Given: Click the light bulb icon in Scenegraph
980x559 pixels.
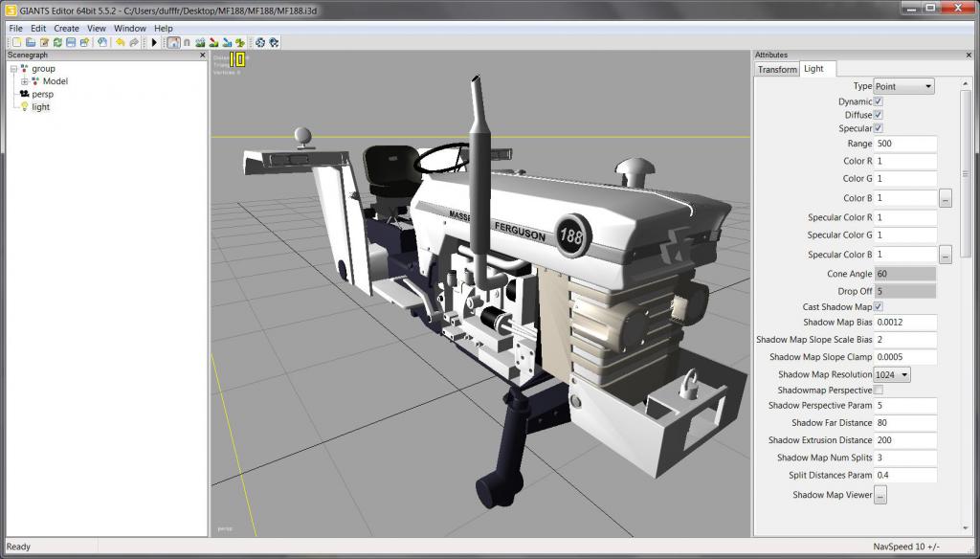Looking at the screenshot, I should [24, 107].
